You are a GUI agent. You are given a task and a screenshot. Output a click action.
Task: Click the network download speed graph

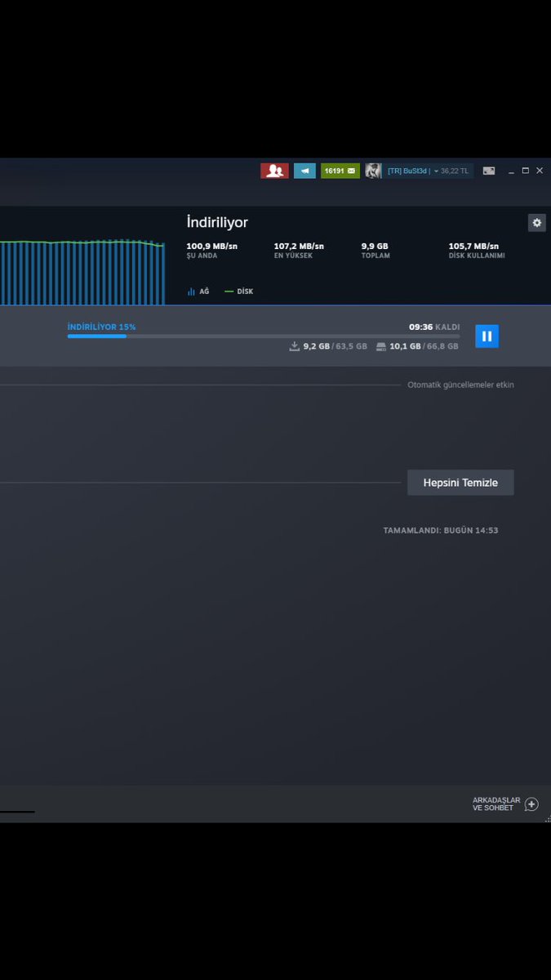(82, 272)
